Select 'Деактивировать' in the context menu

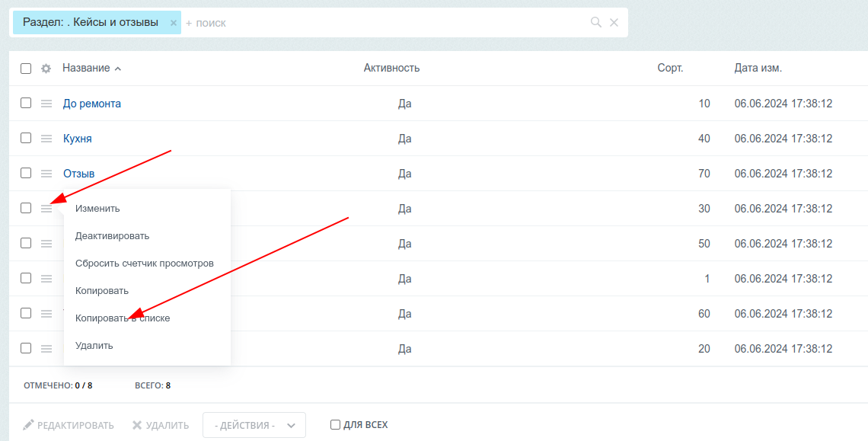(113, 236)
